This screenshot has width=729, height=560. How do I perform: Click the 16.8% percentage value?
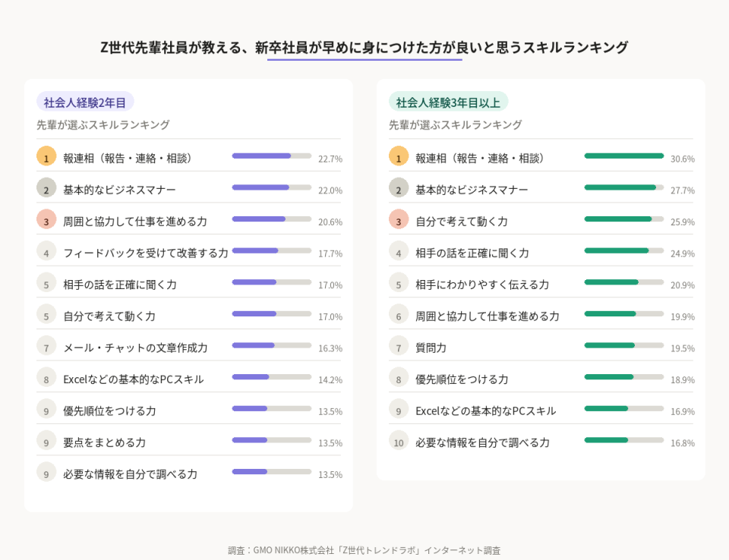pyautogui.click(x=682, y=443)
